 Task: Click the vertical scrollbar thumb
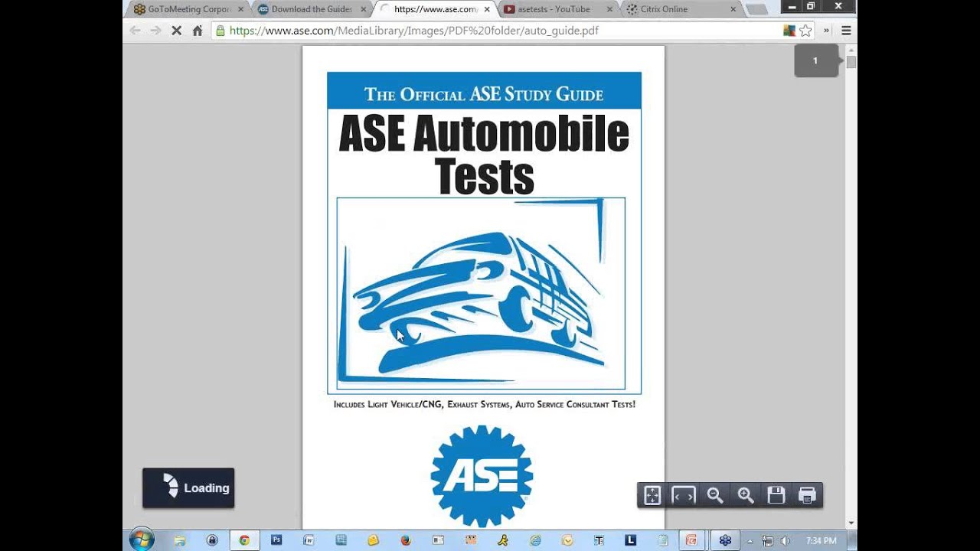[x=851, y=62]
